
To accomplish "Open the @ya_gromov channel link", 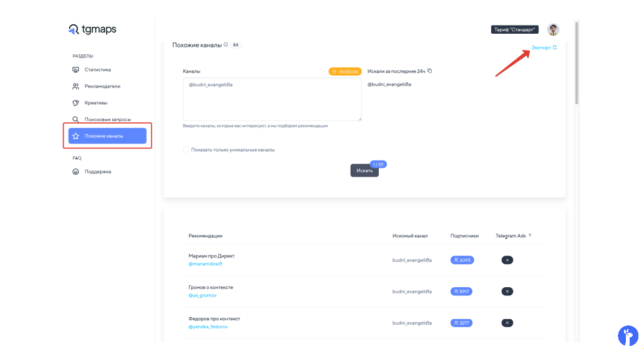I will coord(202,295).
